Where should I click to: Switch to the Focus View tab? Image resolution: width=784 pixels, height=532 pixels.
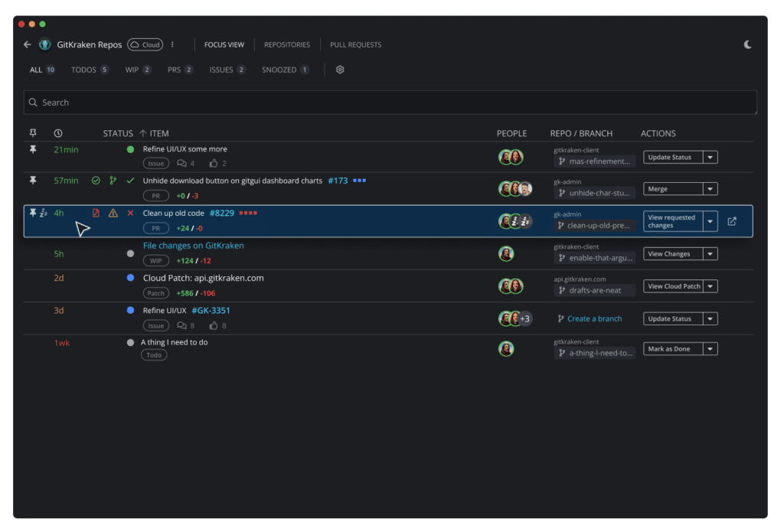tap(224, 44)
